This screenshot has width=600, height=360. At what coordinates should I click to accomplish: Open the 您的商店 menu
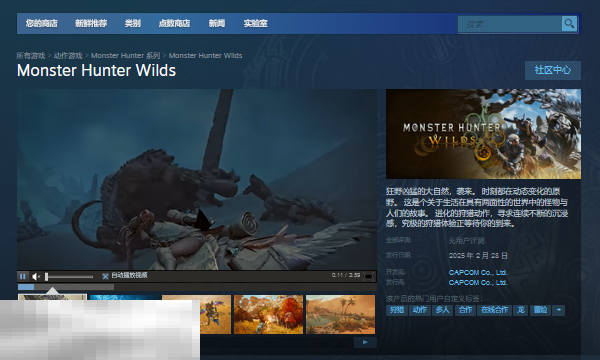(x=41, y=23)
